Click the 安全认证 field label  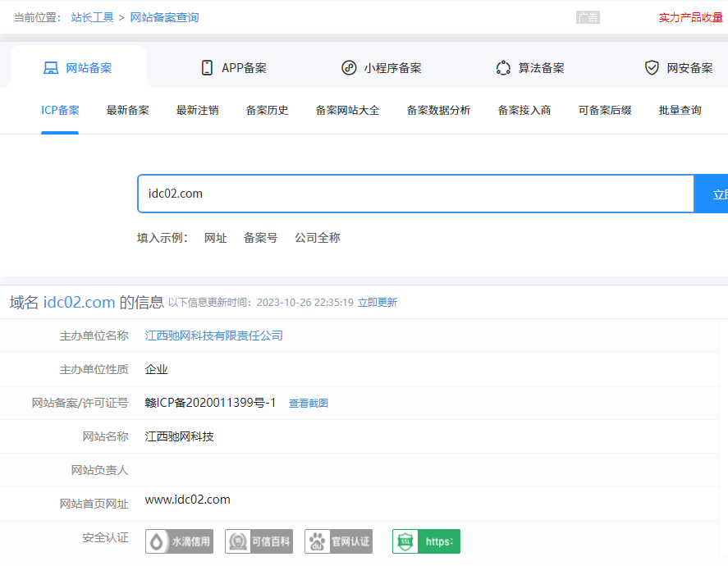105,538
